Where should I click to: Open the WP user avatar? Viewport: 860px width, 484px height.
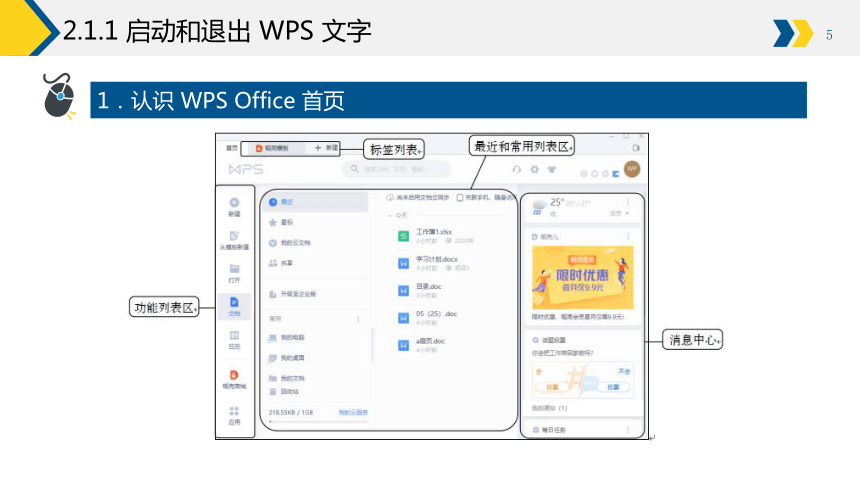[632, 169]
